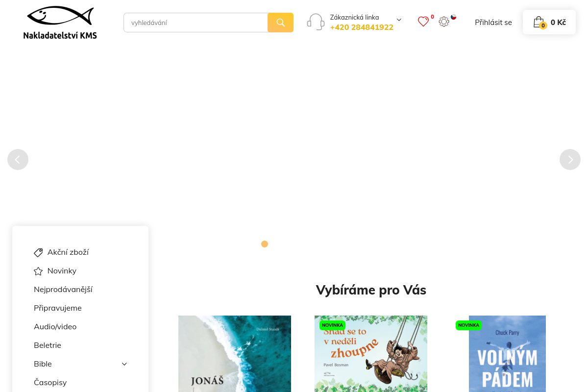Expand the Zákaznická linka dropdown chevron
The image size is (588, 392).
coord(399,20)
